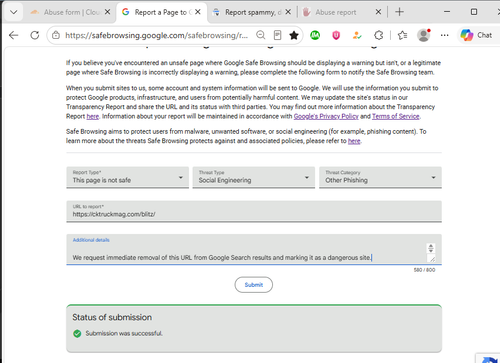
Task: Submit the Safe Browsing report
Action: (x=254, y=285)
